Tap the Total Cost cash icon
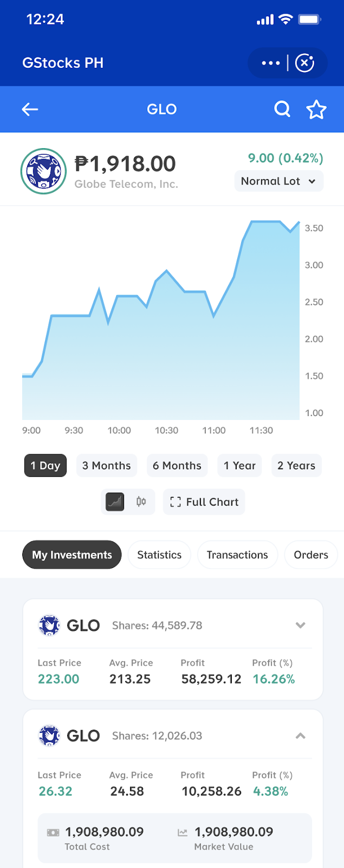 tap(51, 832)
